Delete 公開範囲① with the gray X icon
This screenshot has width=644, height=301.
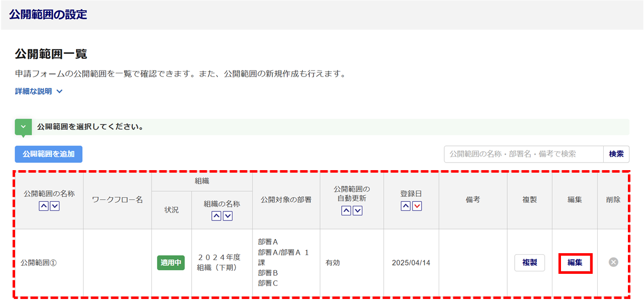(613, 262)
